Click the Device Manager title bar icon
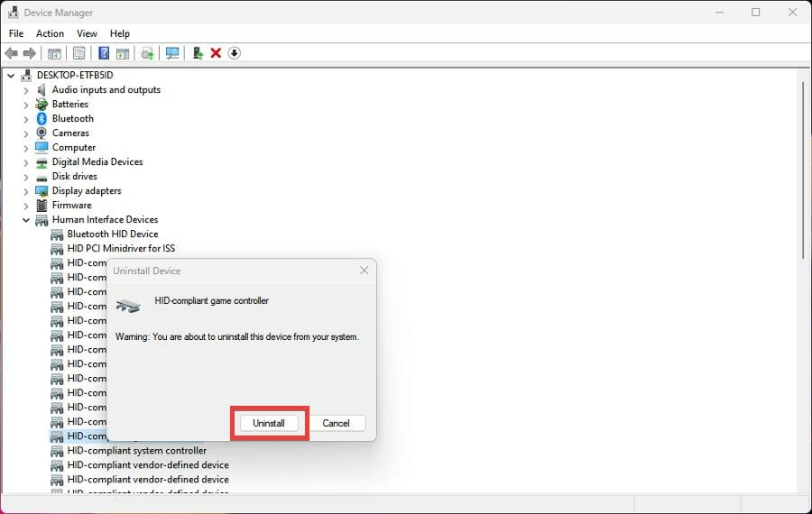Screen dimensions: 812x514 coord(13,12)
